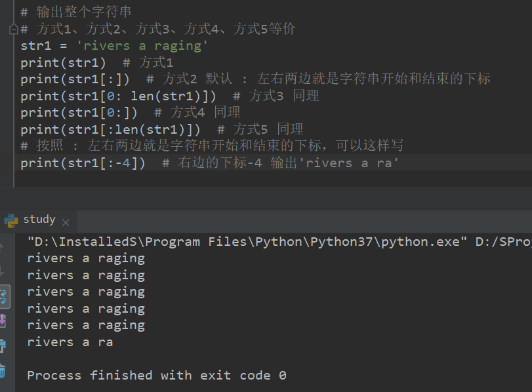Click the scroll-to-end icon in Run console
The height and width of the screenshot is (392, 532).
tap(3, 321)
